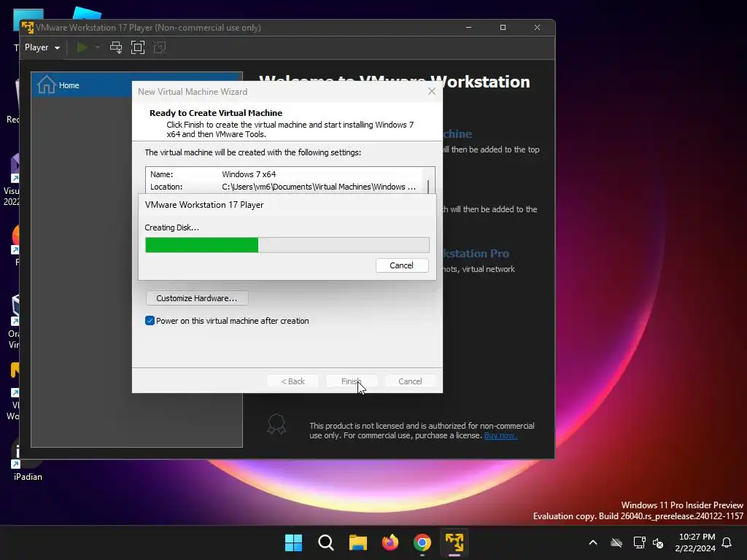Cancel the New Virtual Machine Wizard
Image resolution: width=747 pixels, height=560 pixels.
(x=410, y=381)
